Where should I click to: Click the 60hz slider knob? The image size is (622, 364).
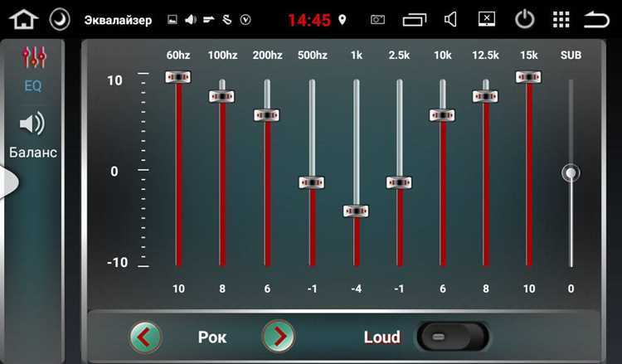178,76
